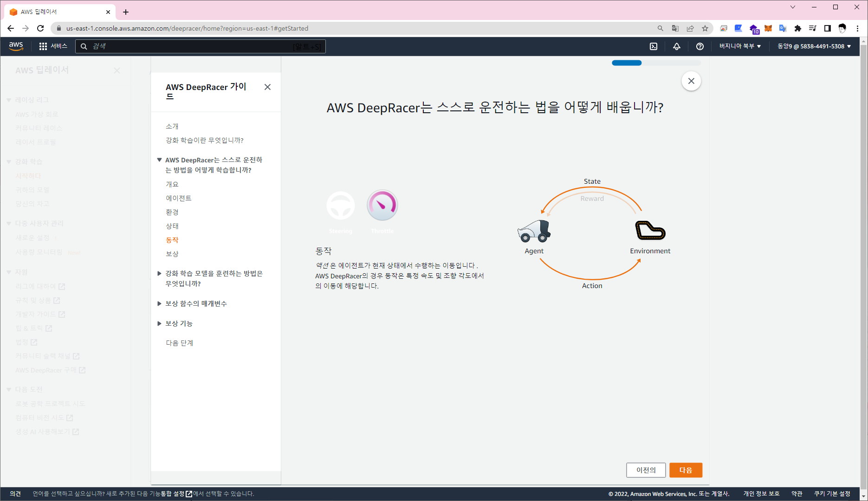Open the browser profile avatar
The width and height of the screenshot is (868, 501).
coord(842,28)
